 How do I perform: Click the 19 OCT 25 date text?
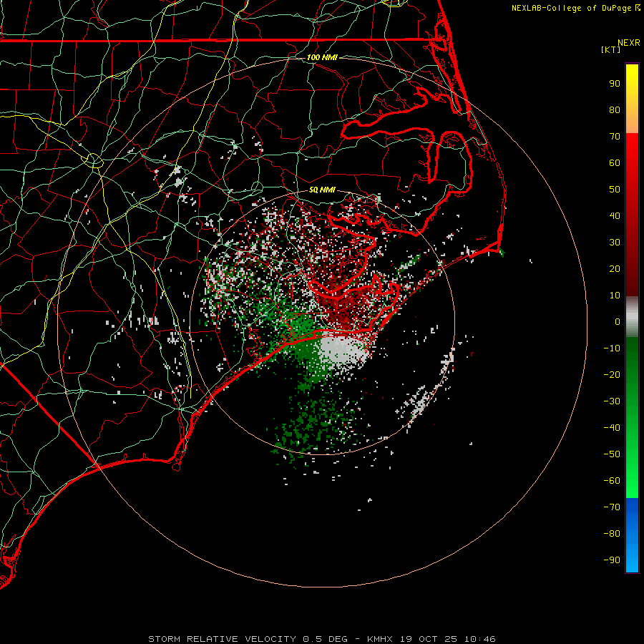(x=429, y=639)
